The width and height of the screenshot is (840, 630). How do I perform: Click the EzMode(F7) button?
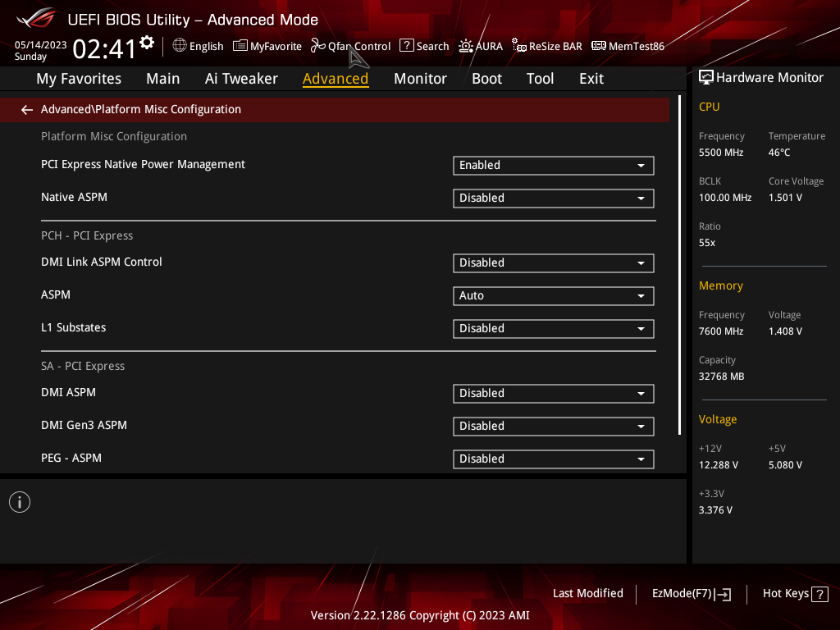click(x=691, y=594)
